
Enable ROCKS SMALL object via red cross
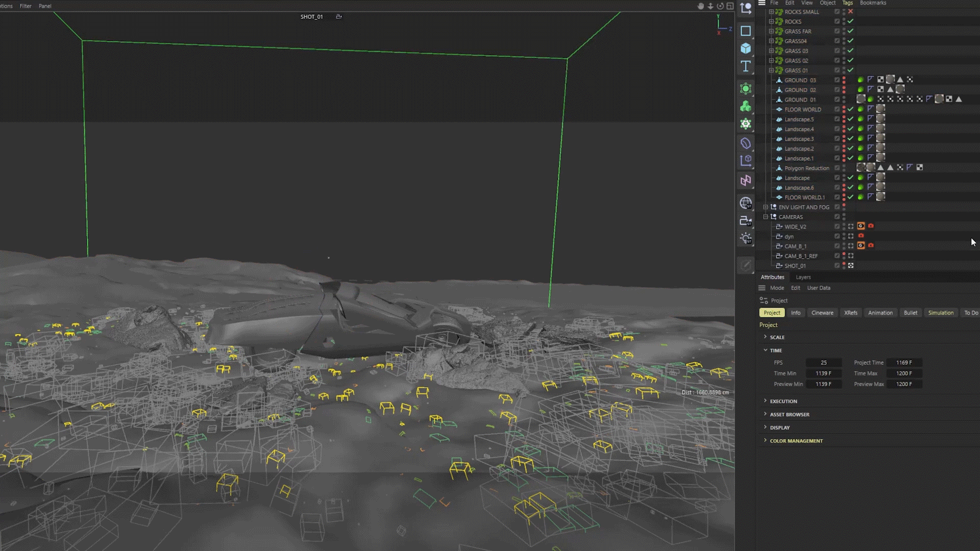coord(850,11)
